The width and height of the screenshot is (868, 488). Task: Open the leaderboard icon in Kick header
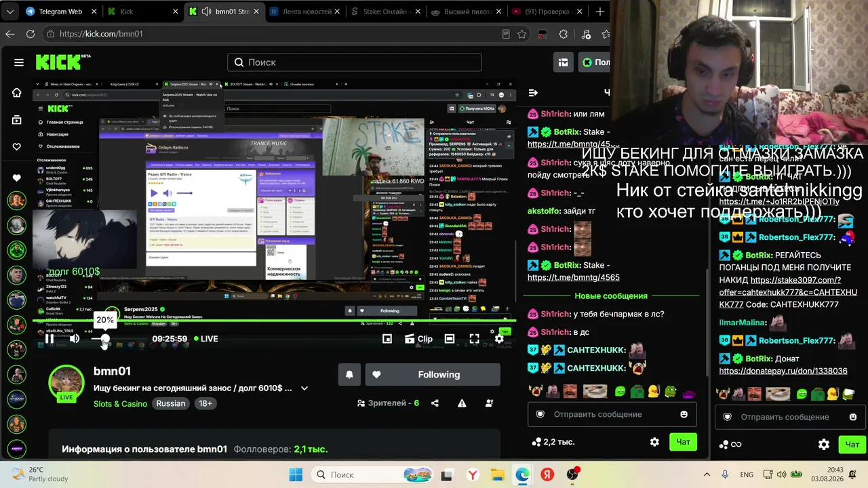pyautogui.click(x=563, y=62)
